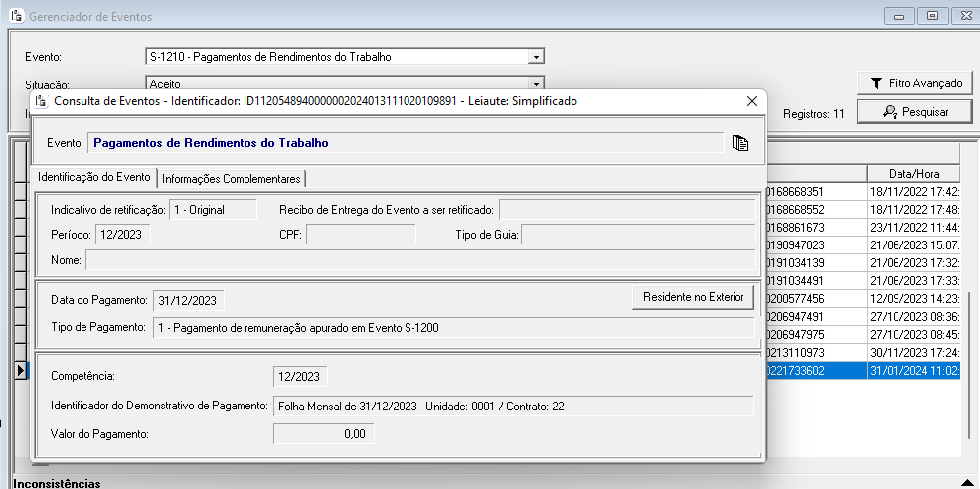This screenshot has width=980, height=489.
Task: Click the copy documents icon beside Evento field
Action: pos(739,143)
